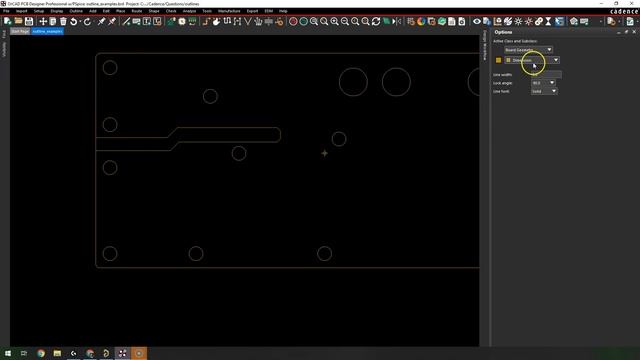Click the chain link toolbar icon
640x360 pixels.
point(539,21)
